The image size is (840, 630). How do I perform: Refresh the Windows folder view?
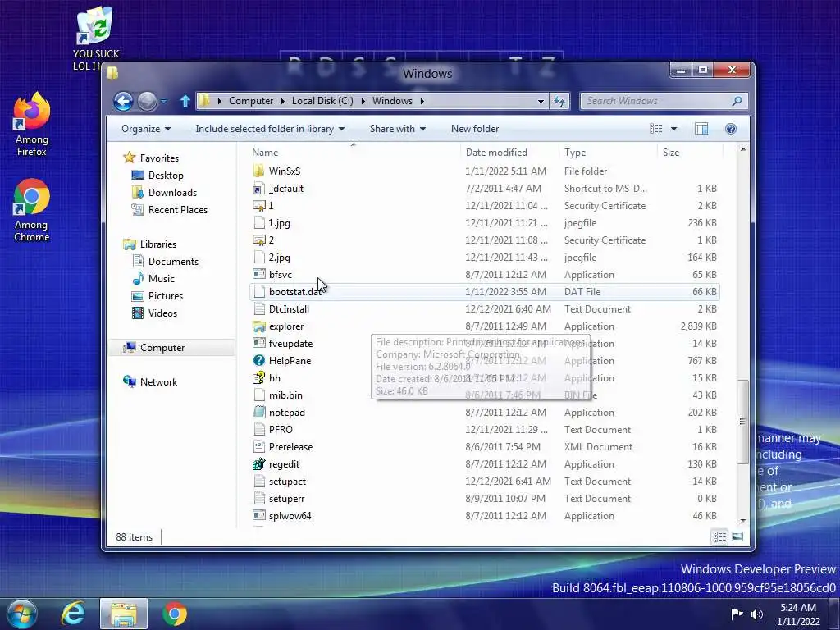[x=559, y=101]
